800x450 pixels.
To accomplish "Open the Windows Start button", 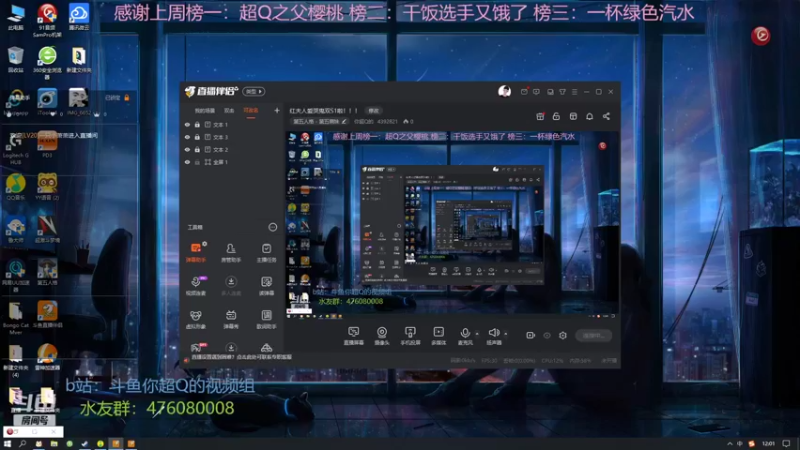I will (x=7, y=444).
